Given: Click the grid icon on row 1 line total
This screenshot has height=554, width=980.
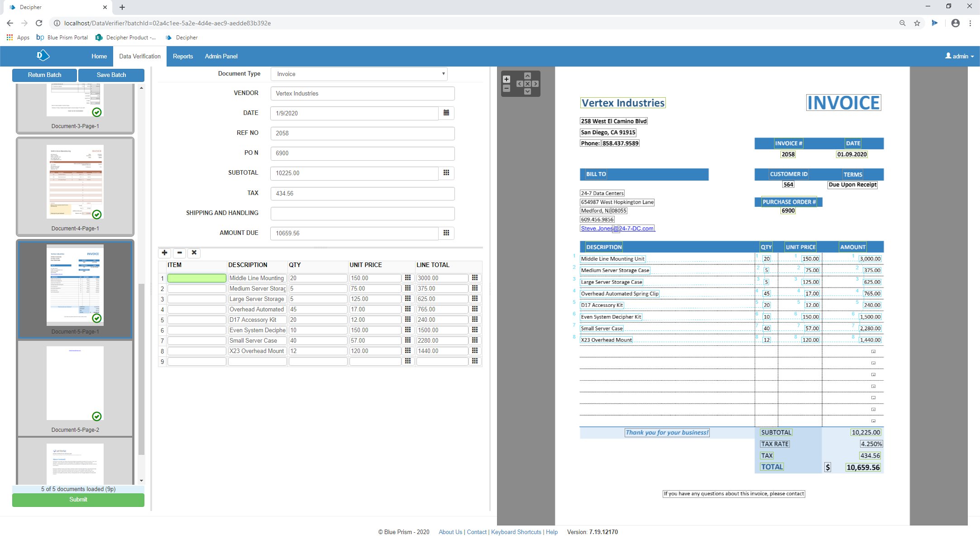Looking at the screenshot, I should 474,278.
